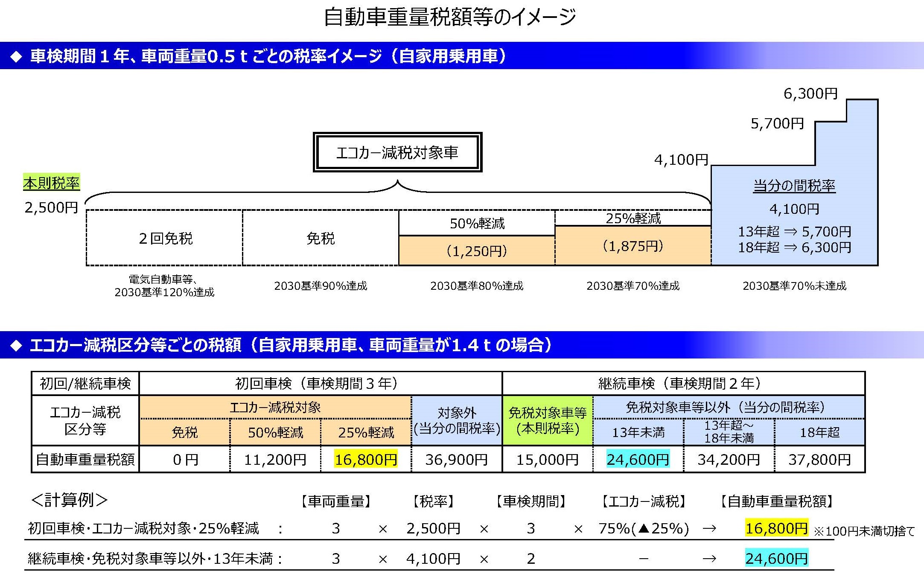This screenshot has height=577, width=924.
Task: Click the エコカー減税区分等 row header
Action: [85, 420]
